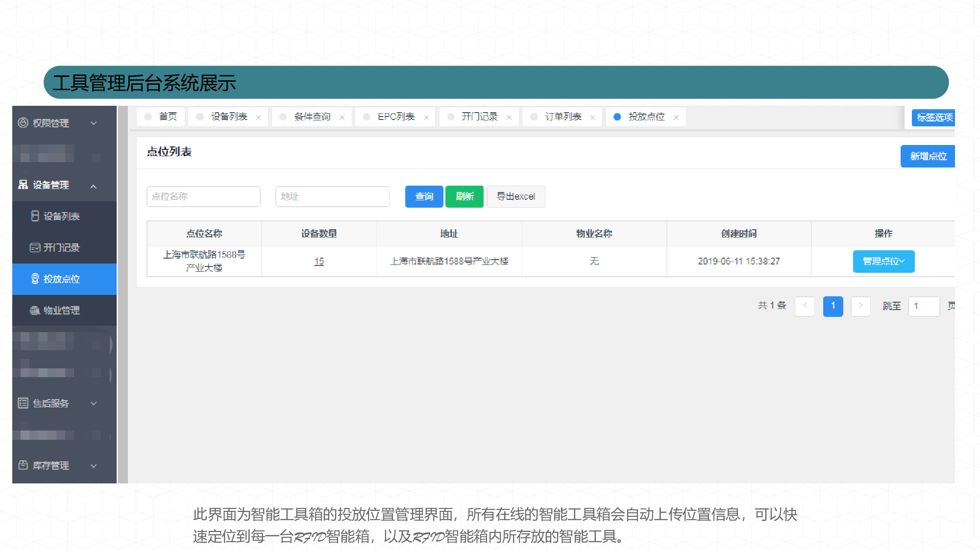Click the 设备列表 sidebar icon
Viewport: 980px width, 551px height.
[35, 216]
